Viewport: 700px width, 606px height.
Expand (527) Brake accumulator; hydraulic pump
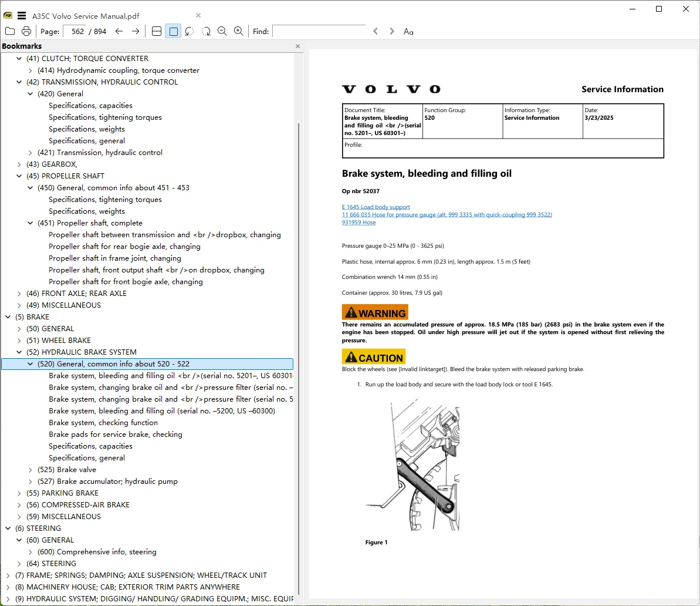pyautogui.click(x=31, y=482)
